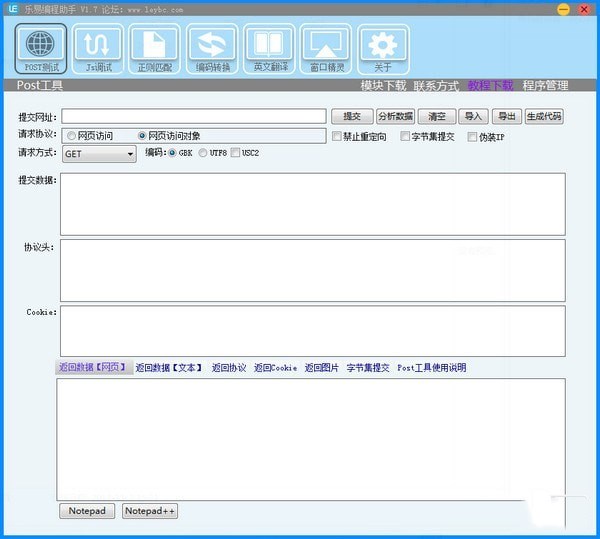Open the 教程下载 link
Viewport: 600px width, 539px height.
pyautogui.click(x=491, y=86)
